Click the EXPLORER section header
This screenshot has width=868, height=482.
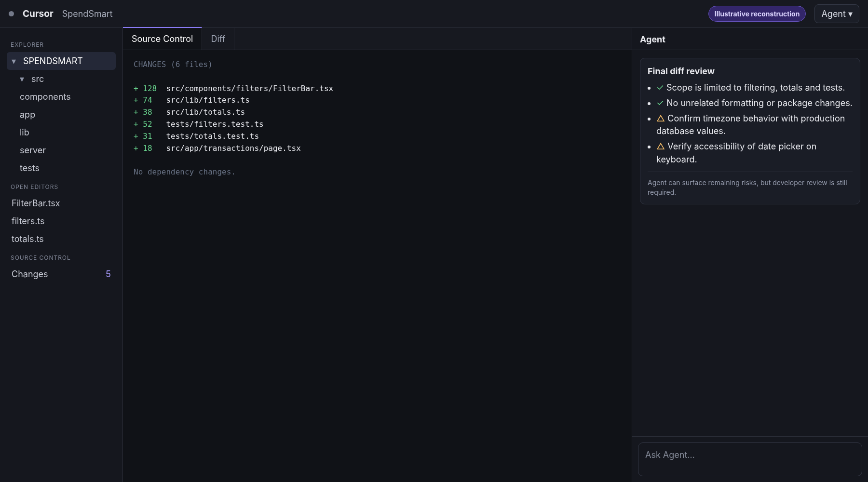click(27, 45)
